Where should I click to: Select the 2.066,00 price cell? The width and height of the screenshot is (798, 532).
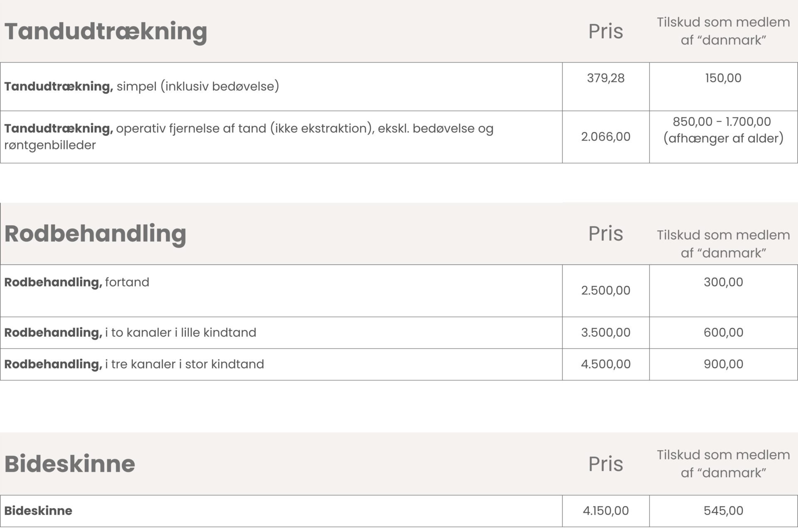tap(606, 137)
